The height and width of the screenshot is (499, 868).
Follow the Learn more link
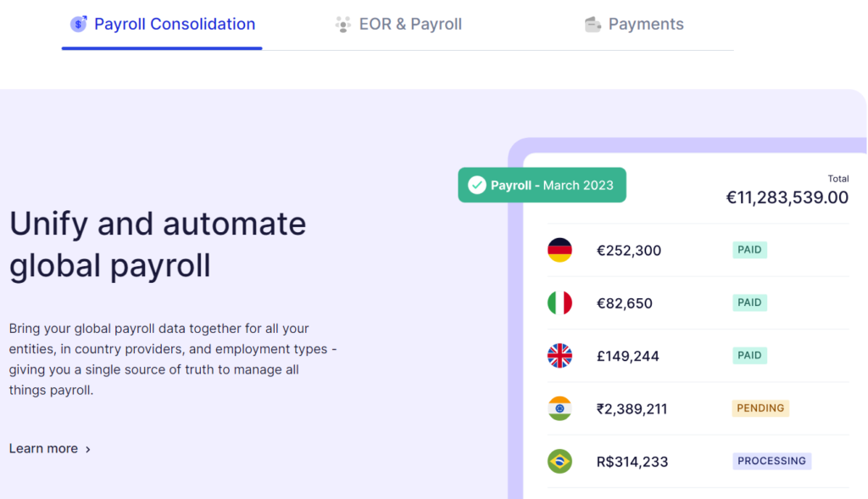point(43,448)
